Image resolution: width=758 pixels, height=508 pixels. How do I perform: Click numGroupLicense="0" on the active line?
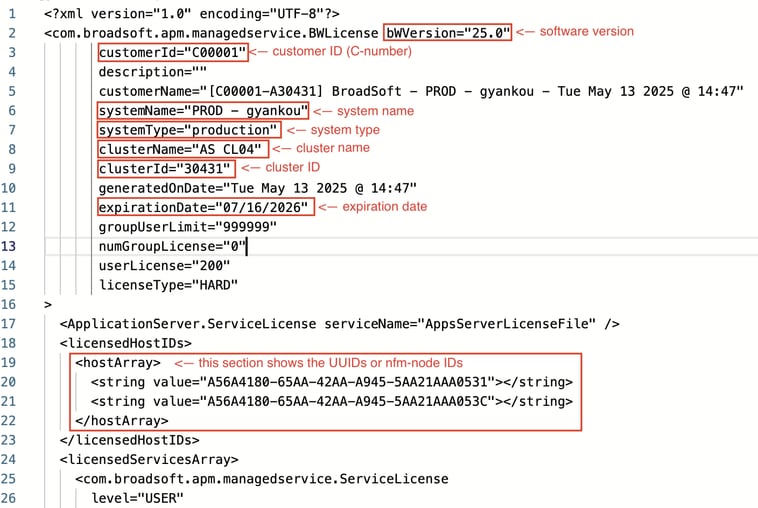pyautogui.click(x=172, y=246)
